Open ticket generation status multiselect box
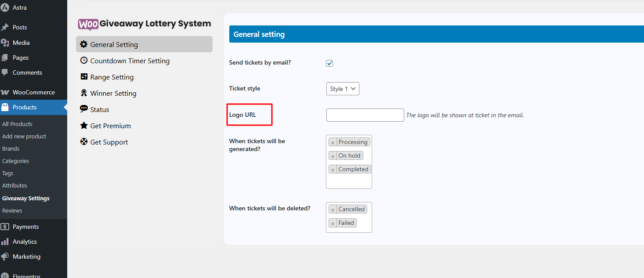The image size is (644, 278). [349, 181]
